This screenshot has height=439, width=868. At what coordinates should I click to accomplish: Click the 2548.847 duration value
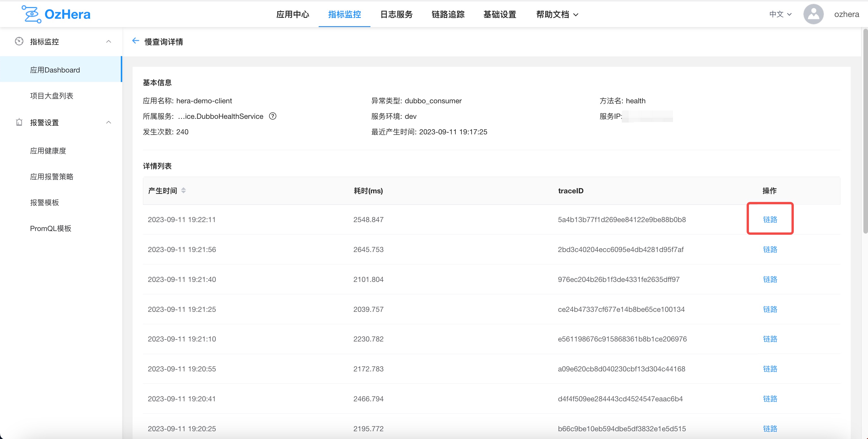[368, 219]
